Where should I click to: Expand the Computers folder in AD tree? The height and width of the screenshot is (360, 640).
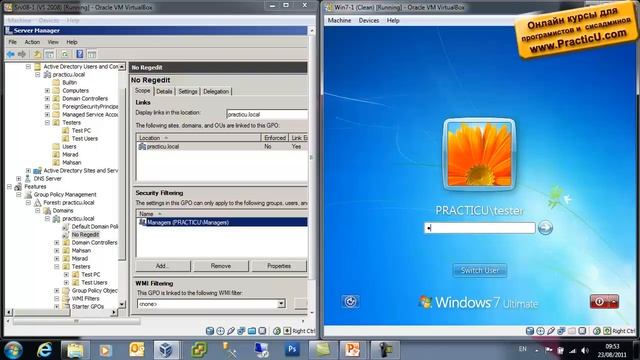[47, 90]
